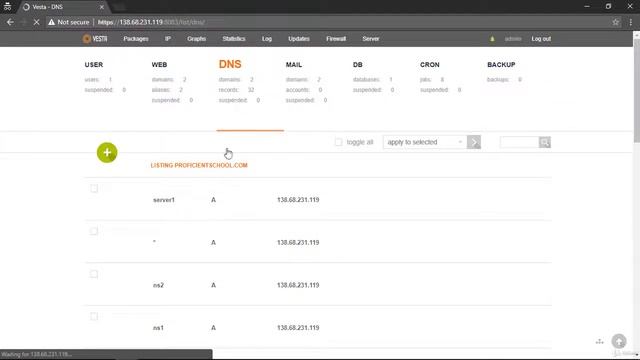Viewport: 640px width, 360px height.
Task: Click the Vesta logo
Action: (x=95, y=39)
